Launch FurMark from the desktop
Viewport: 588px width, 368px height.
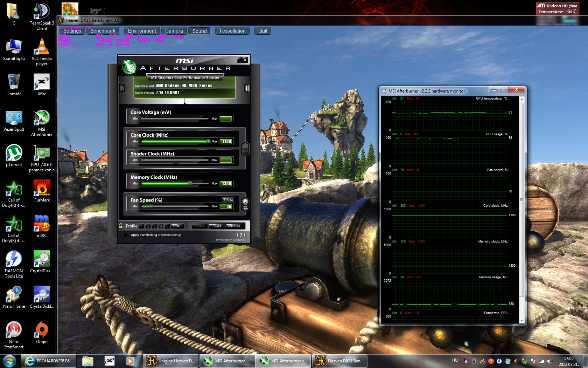(x=42, y=191)
